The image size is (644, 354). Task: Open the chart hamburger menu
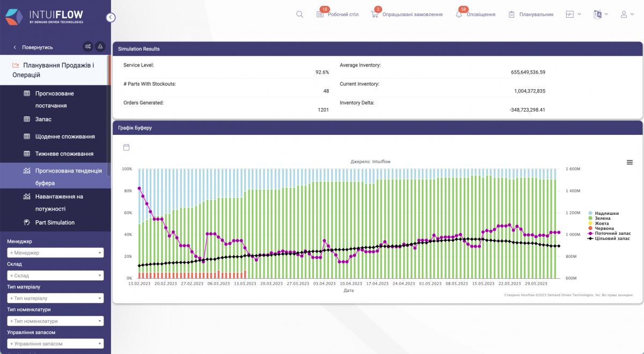tap(630, 162)
